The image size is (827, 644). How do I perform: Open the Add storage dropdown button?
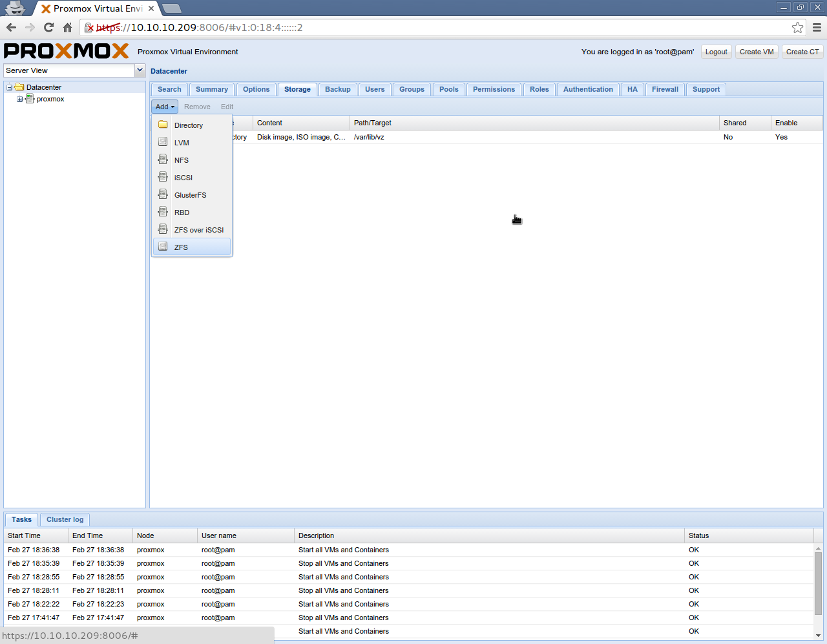click(x=165, y=107)
